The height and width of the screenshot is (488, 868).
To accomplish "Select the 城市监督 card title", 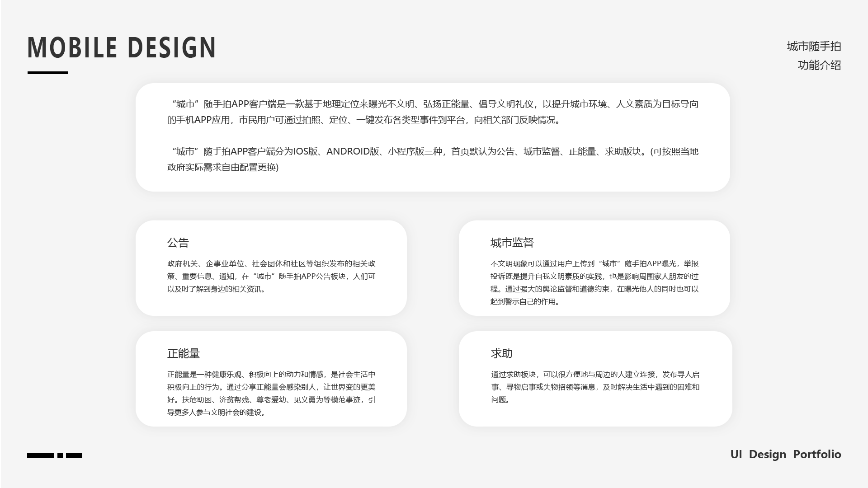I will (512, 243).
